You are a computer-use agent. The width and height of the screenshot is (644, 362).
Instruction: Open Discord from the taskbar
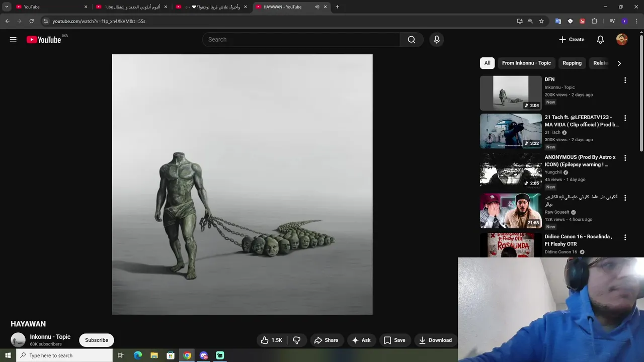(x=204, y=355)
